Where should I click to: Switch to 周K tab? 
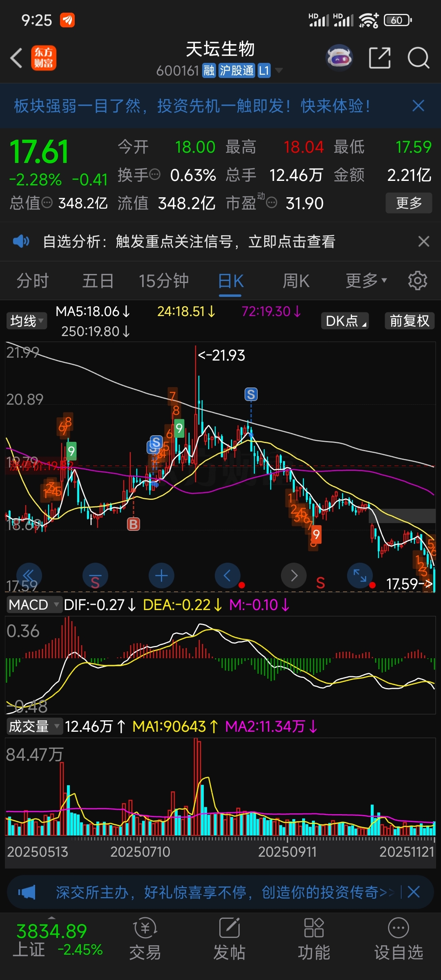pyautogui.click(x=296, y=281)
